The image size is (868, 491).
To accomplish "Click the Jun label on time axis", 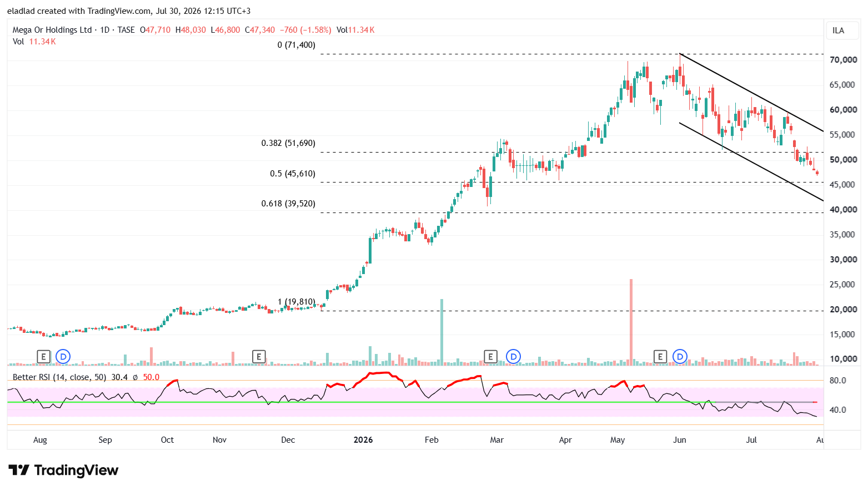I will click(680, 440).
